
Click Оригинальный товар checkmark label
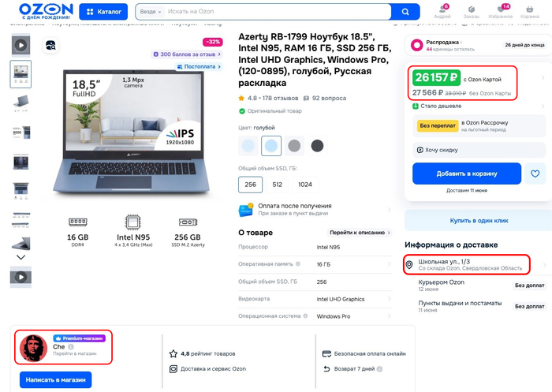[x=270, y=111]
